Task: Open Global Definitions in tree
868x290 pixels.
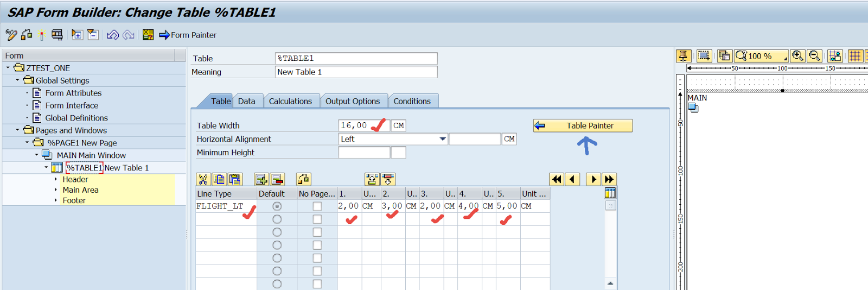Action: 76,118
